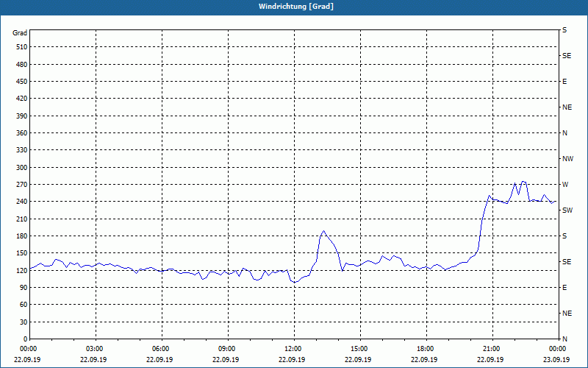Select the "NW" compass label
Image resolution: width=588 pixels, height=368 pixels.
pyautogui.click(x=567, y=159)
